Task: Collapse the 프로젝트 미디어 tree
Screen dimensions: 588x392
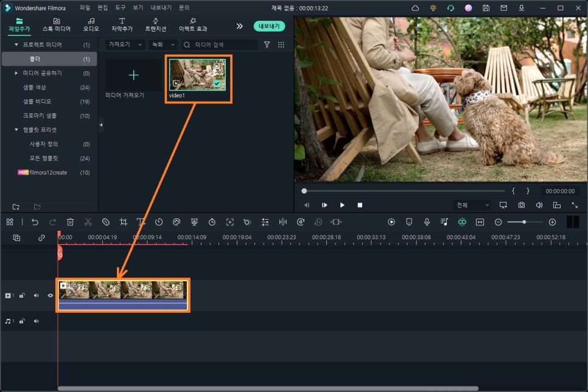Action: point(16,44)
